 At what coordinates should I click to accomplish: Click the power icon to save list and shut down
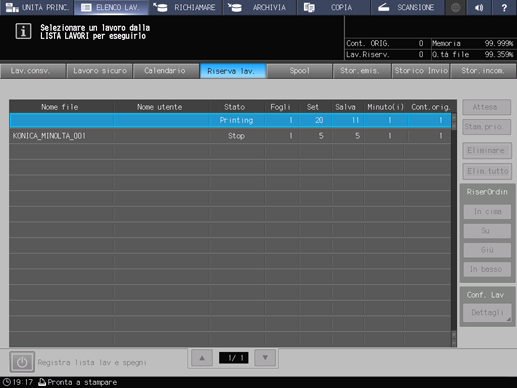pyautogui.click(x=22, y=362)
